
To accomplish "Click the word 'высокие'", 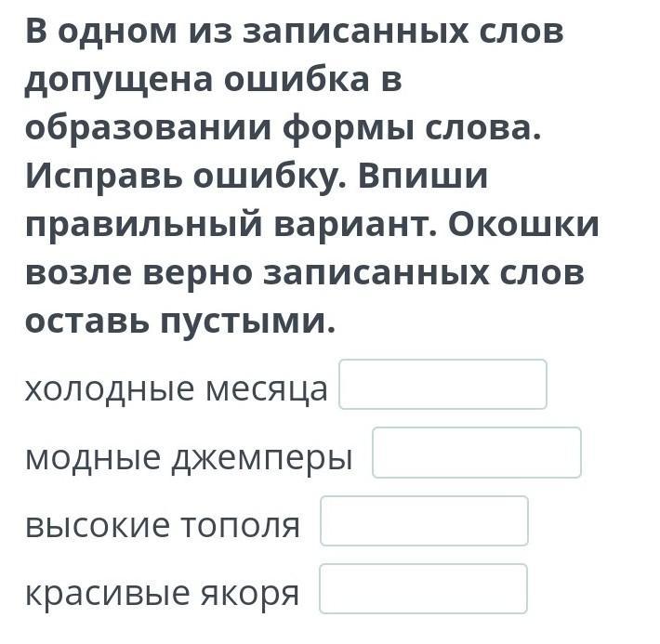I will pos(99,525).
